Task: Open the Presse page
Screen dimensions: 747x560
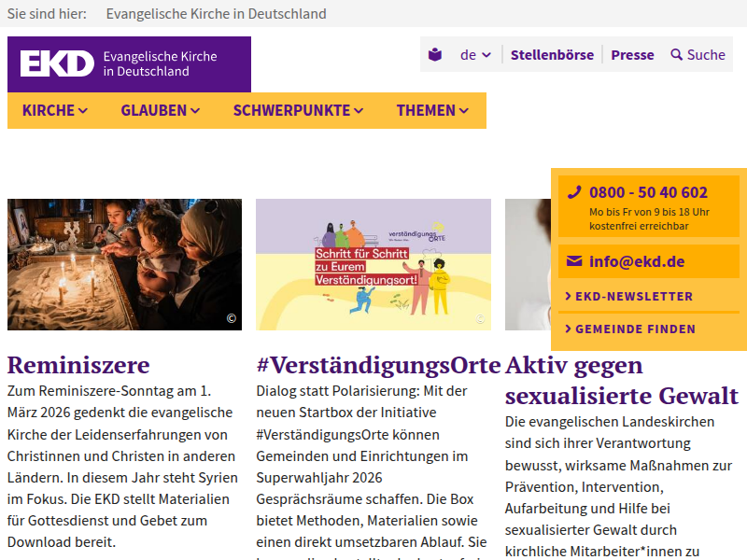Action: pos(632,55)
